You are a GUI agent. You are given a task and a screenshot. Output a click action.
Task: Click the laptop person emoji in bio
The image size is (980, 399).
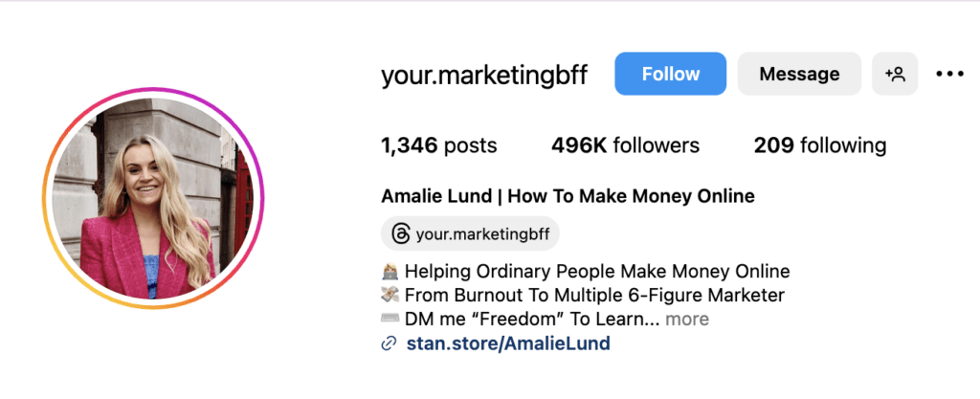[x=390, y=272]
